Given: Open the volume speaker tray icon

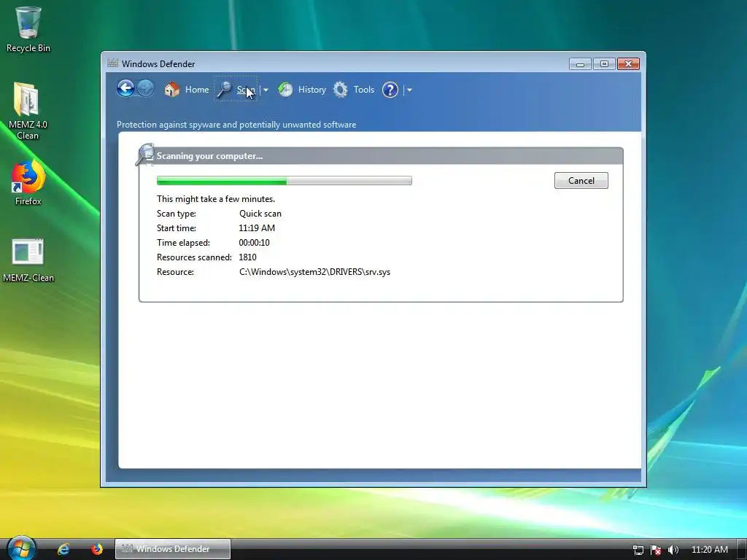Looking at the screenshot, I should click(x=673, y=550).
